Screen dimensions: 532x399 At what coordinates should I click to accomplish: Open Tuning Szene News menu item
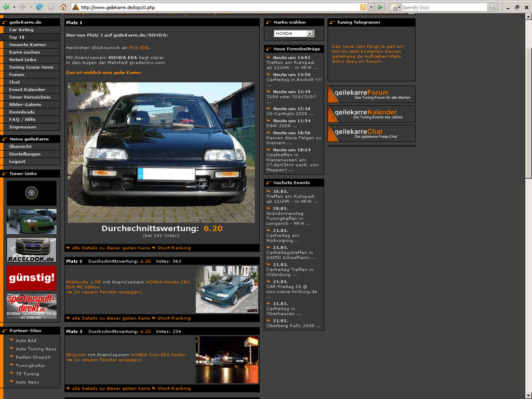coord(31,67)
